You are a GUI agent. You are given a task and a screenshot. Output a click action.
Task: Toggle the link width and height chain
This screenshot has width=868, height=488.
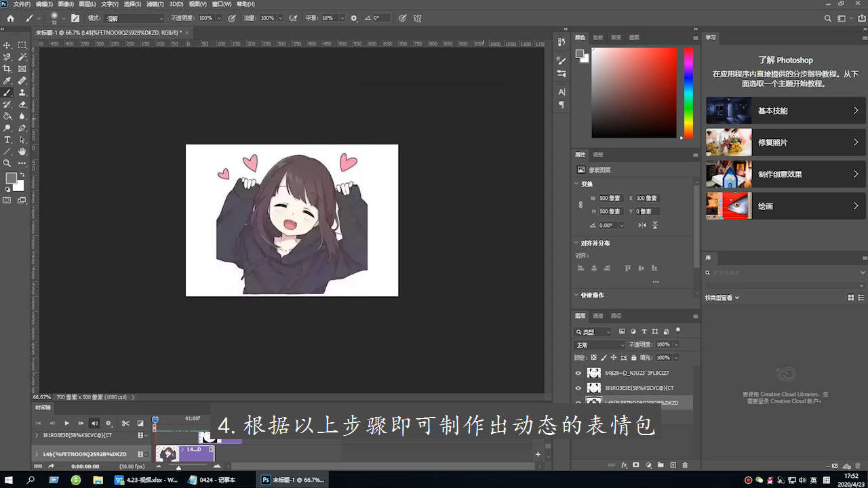point(580,204)
